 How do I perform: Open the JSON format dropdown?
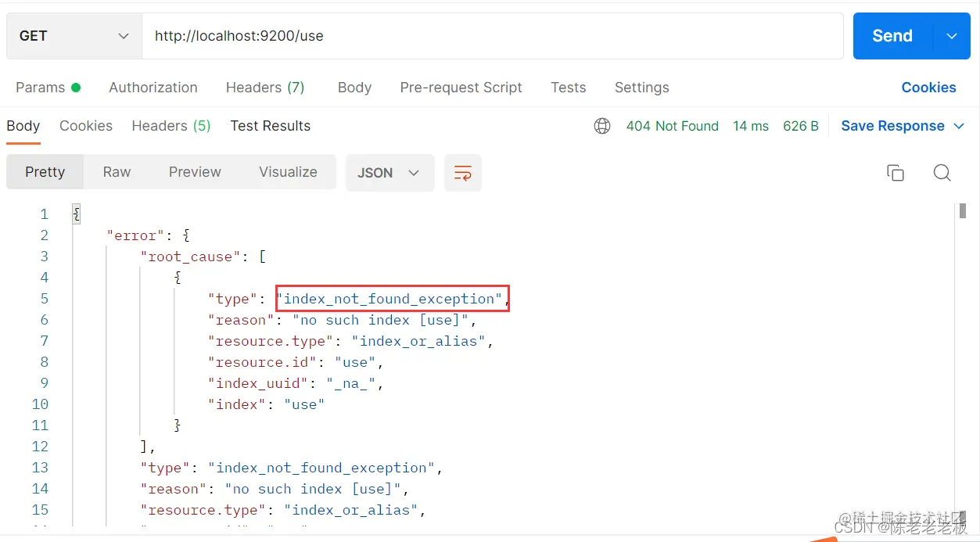tap(389, 173)
